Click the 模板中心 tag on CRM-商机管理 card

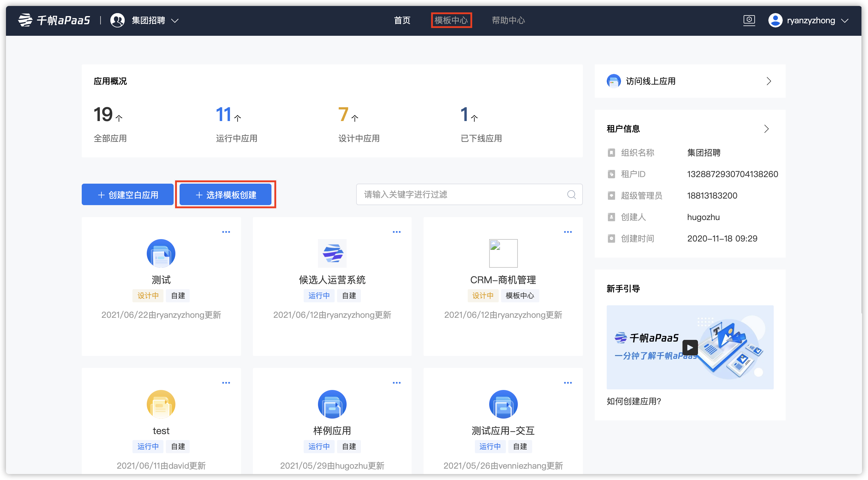tap(520, 296)
